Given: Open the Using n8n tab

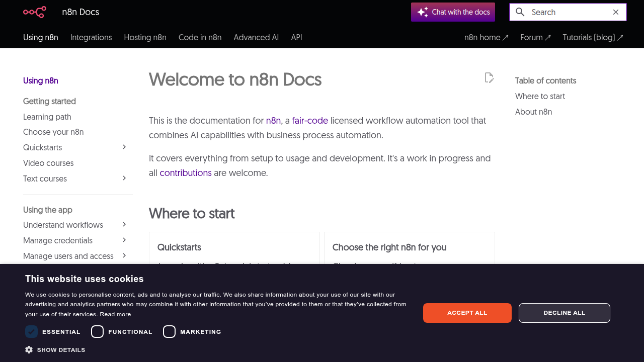Looking at the screenshot, I should (x=41, y=37).
